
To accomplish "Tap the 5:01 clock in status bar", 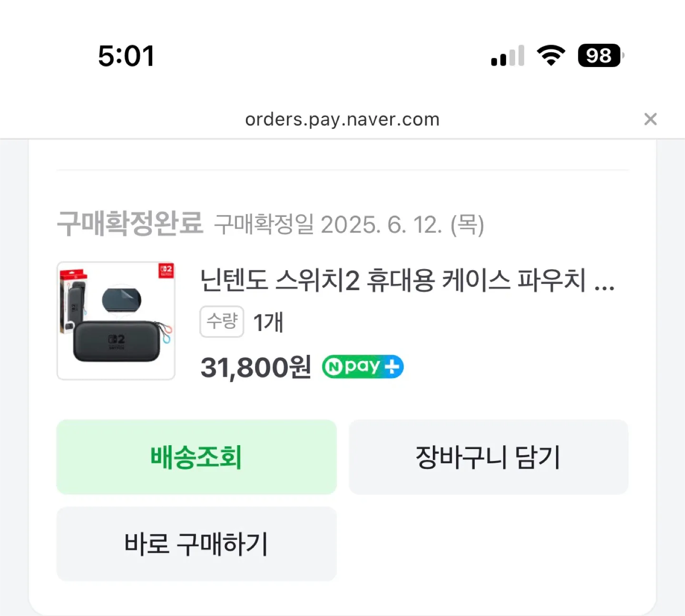I will (126, 56).
